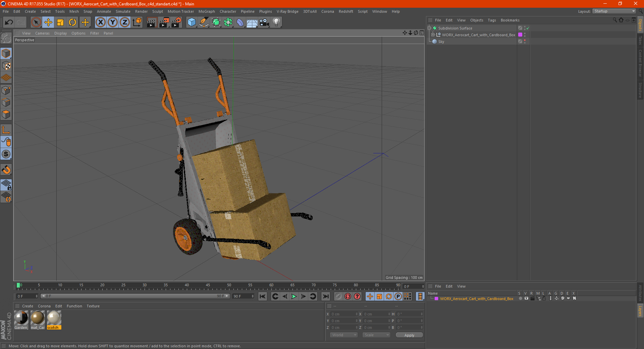Select the scotch material thumbnail

click(x=54, y=320)
